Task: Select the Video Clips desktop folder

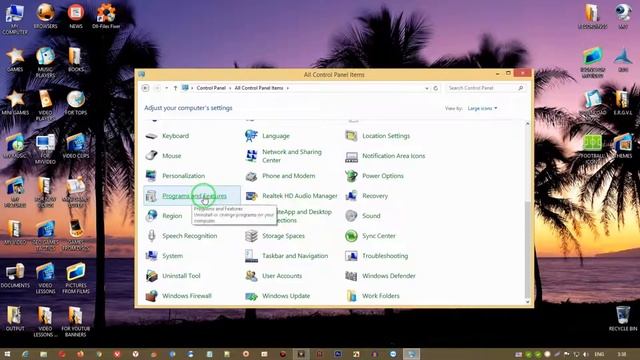Action: (x=76, y=146)
